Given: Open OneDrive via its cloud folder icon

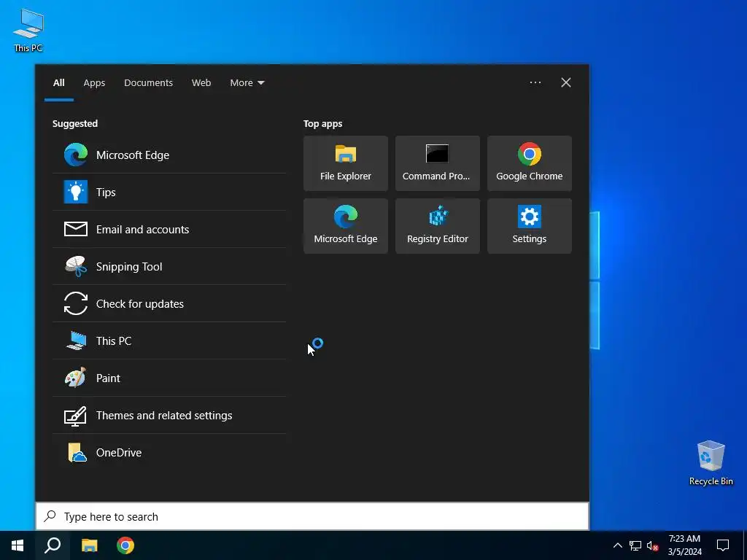Looking at the screenshot, I should [x=77, y=452].
